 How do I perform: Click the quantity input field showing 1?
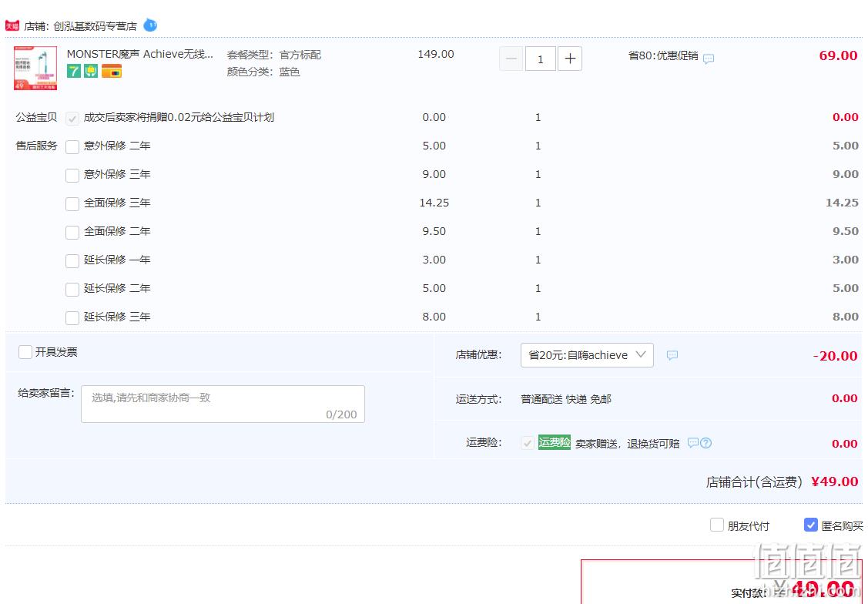pyautogui.click(x=541, y=59)
